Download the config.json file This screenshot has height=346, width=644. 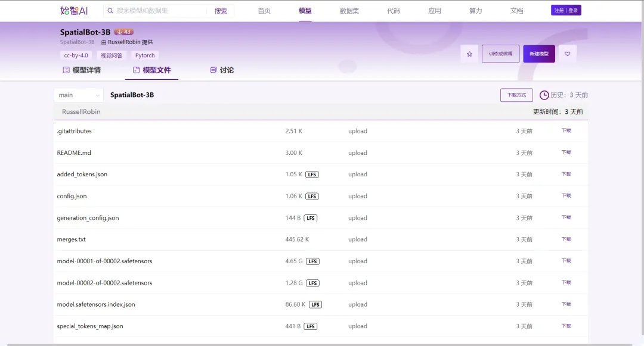[x=566, y=196]
